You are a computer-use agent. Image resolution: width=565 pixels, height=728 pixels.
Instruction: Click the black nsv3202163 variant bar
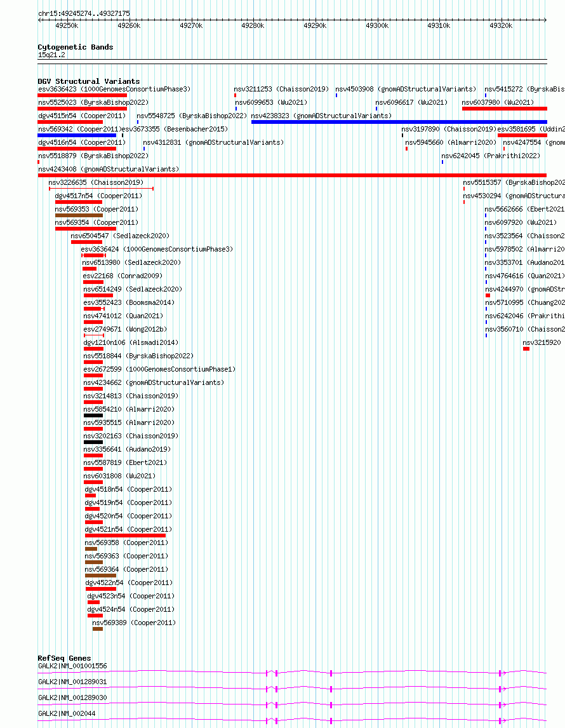93,443
